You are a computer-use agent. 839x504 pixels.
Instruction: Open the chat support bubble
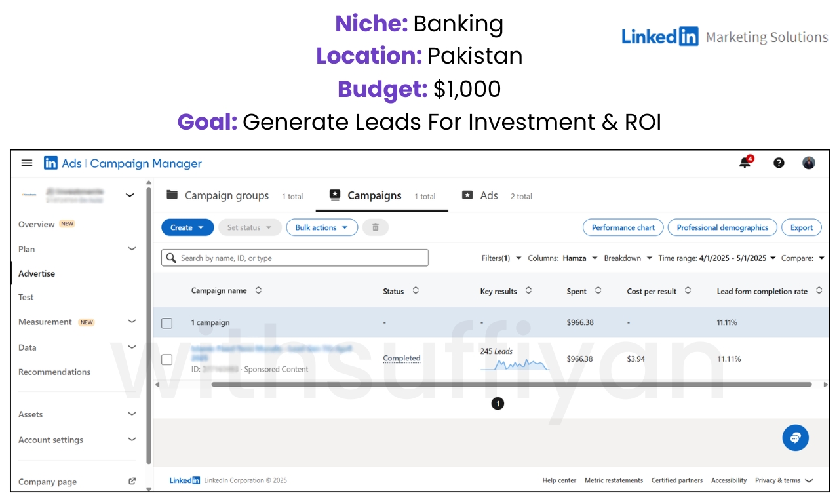(x=795, y=437)
